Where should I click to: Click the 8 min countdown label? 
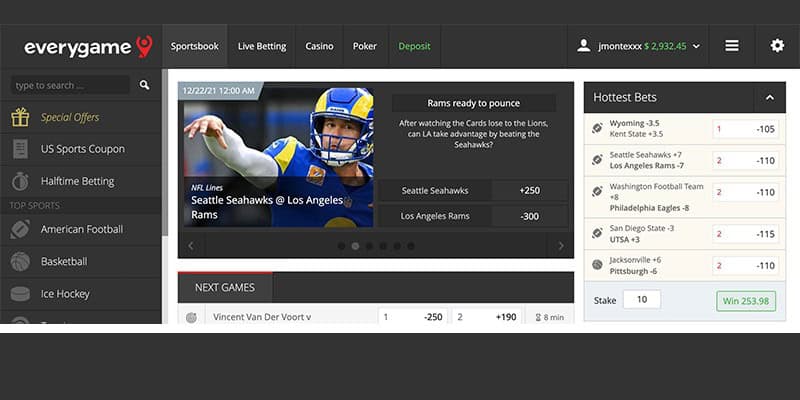coord(549,317)
